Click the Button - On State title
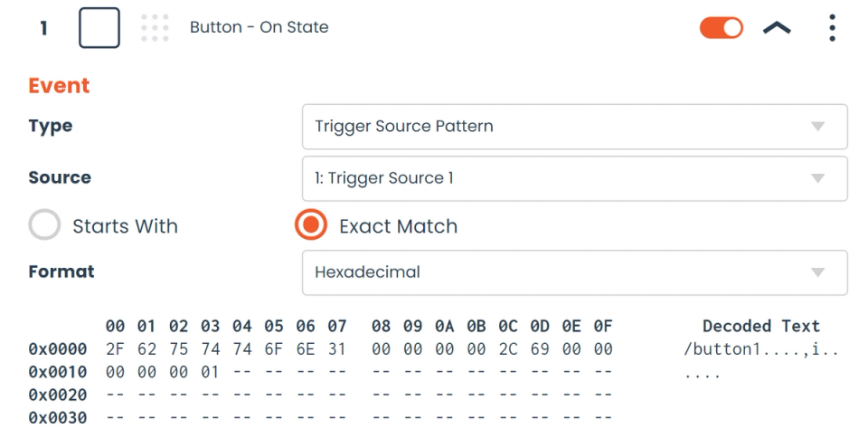The height and width of the screenshot is (438, 868). (x=259, y=28)
